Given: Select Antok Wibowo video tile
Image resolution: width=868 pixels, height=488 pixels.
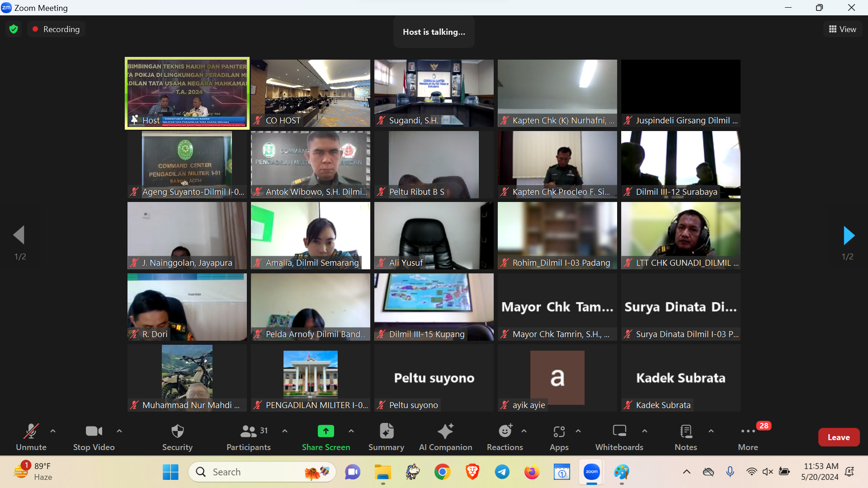Looking at the screenshot, I should 311,164.
